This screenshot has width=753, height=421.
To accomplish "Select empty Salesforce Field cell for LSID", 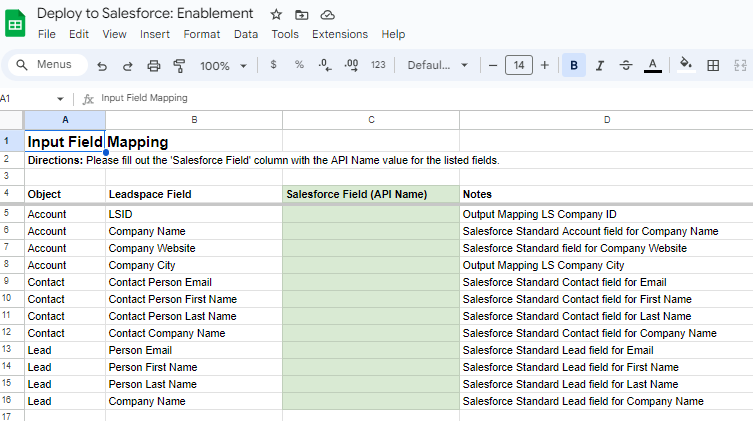I will (x=371, y=214).
